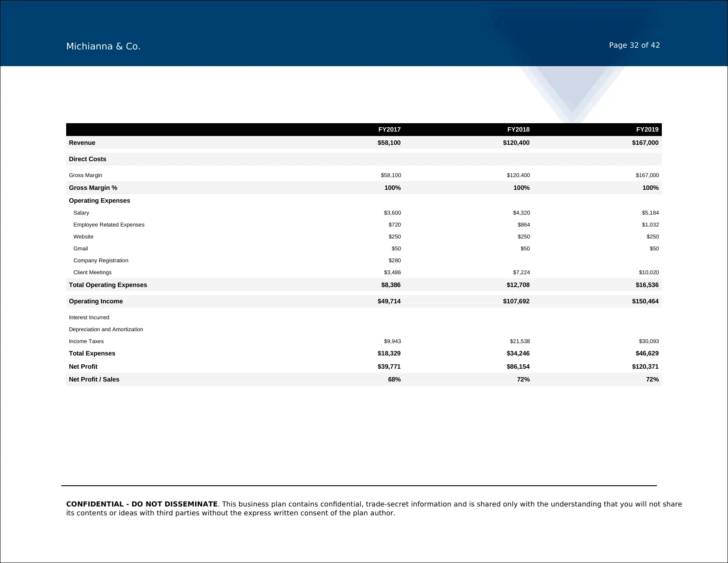Select the Client Meetings label
The width and height of the screenshot is (728, 563).
[x=92, y=272]
